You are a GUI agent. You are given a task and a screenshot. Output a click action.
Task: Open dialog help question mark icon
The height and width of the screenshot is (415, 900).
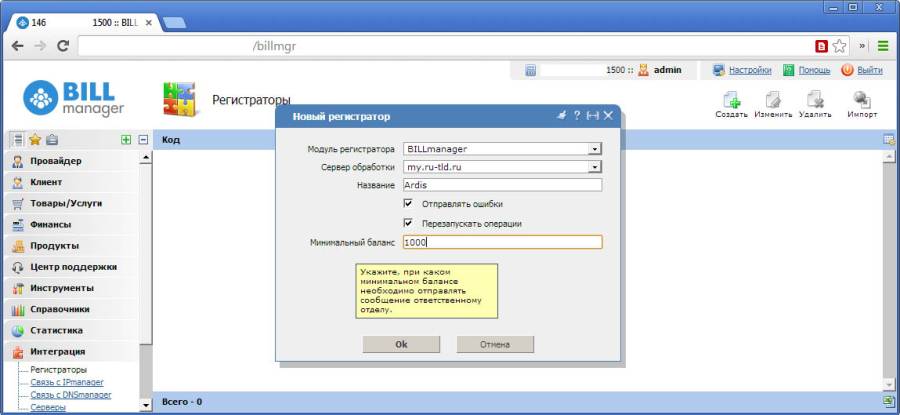577,116
